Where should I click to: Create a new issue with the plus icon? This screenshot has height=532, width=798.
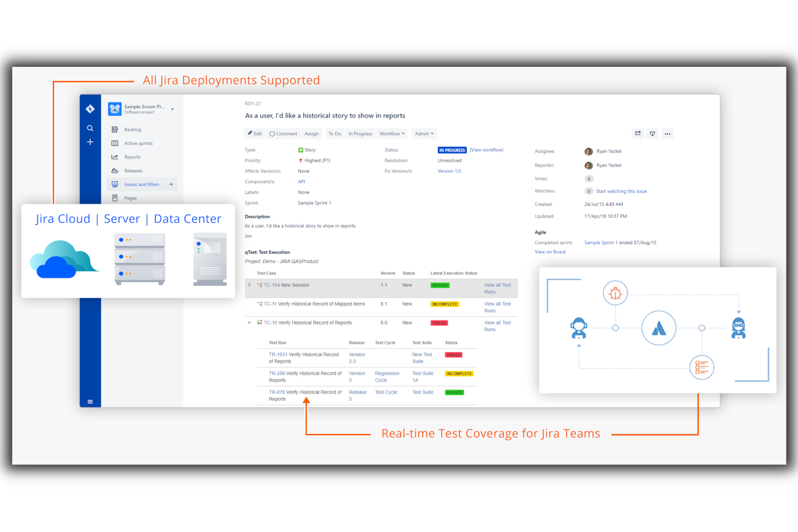point(90,142)
